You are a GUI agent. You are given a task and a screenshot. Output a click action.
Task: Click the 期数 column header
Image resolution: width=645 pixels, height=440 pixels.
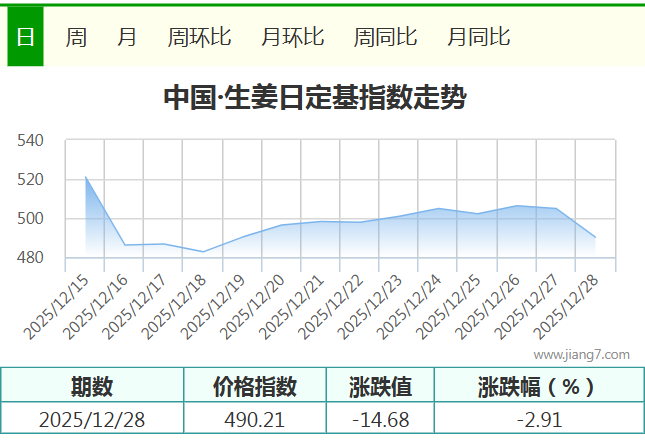pos(92,386)
